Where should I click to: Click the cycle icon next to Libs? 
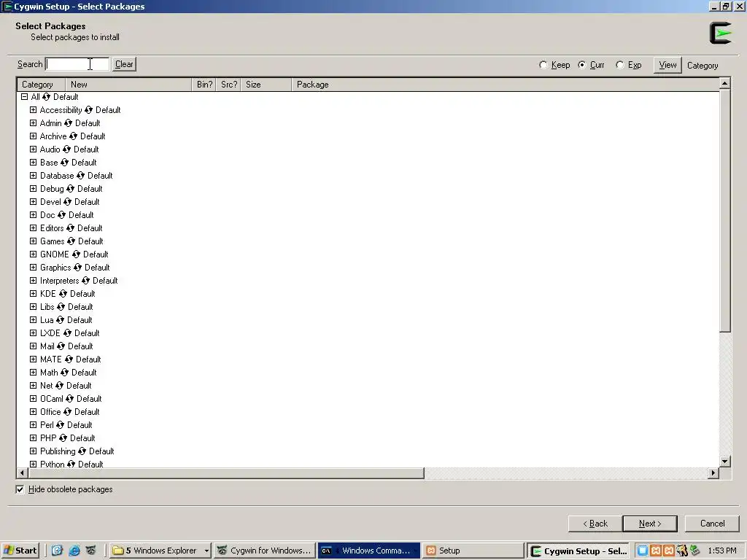coord(61,307)
